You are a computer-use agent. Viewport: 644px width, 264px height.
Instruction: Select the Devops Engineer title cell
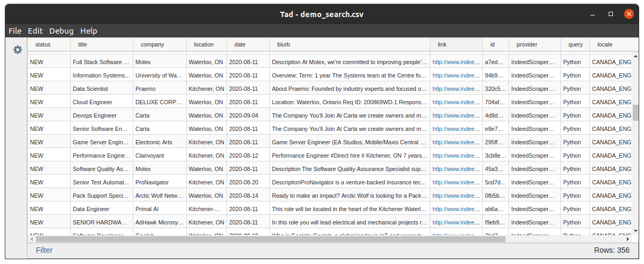(x=102, y=115)
